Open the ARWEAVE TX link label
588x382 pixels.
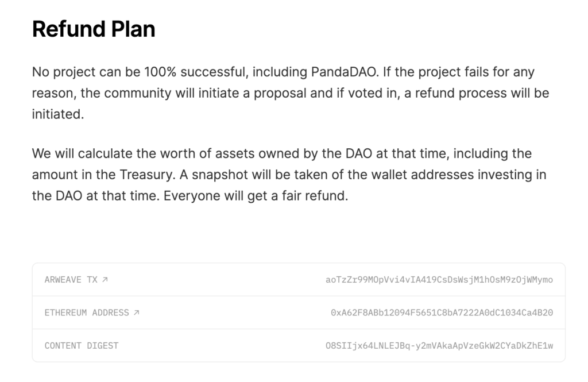(71, 280)
